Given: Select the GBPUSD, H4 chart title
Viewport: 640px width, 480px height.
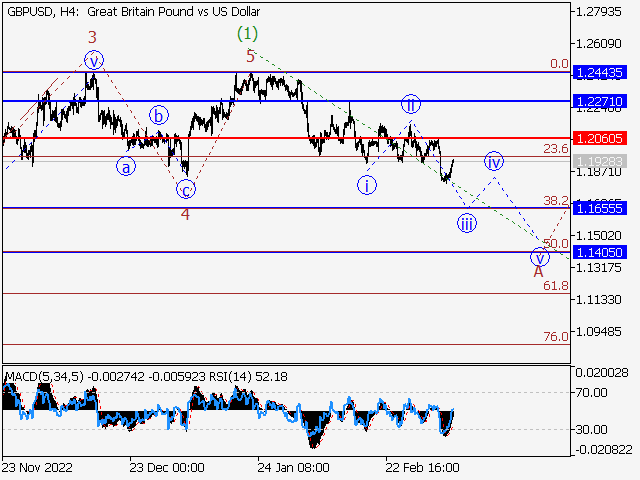Looking at the screenshot, I should point(133,12).
